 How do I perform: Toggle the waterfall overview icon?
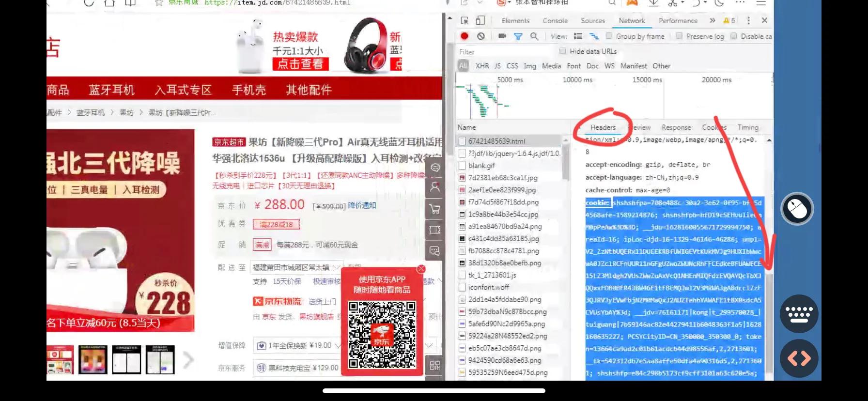[594, 36]
